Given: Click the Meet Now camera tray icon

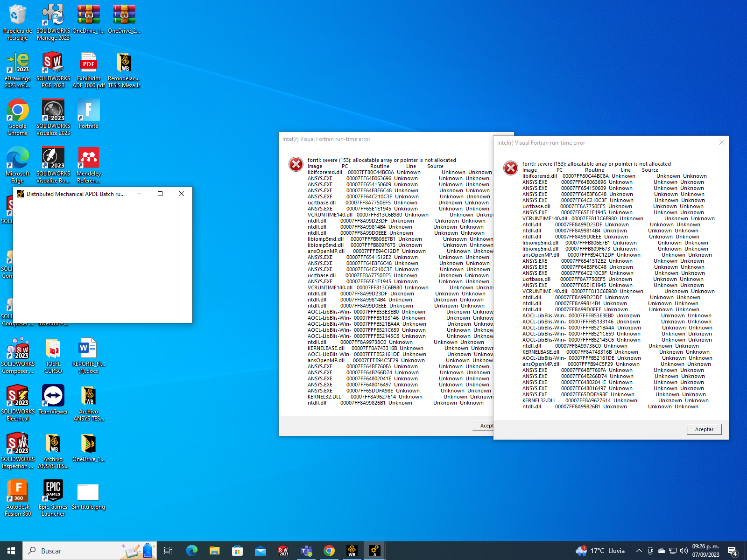Looking at the screenshot, I should point(650,551).
